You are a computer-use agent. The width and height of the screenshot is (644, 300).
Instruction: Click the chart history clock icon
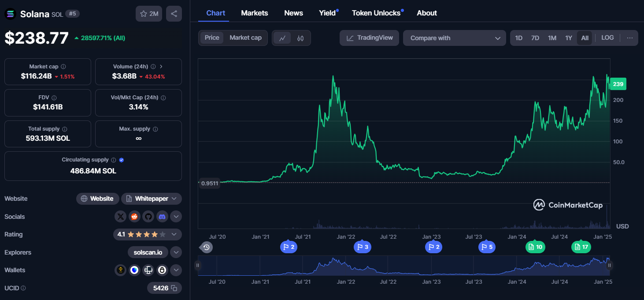pyautogui.click(x=207, y=247)
